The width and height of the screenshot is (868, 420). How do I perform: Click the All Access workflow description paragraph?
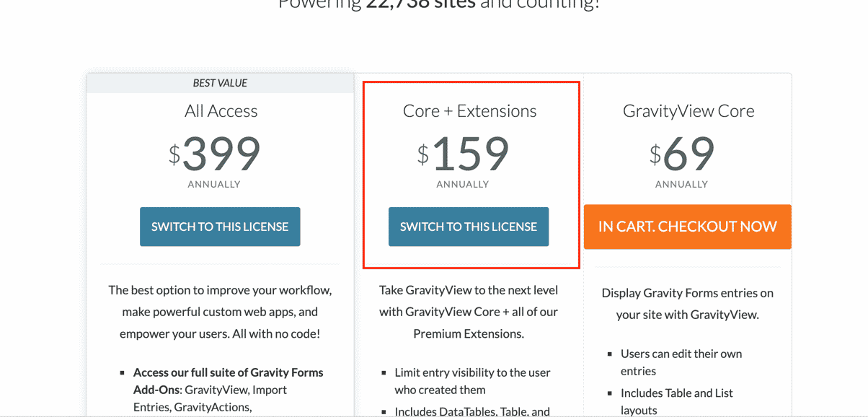[x=220, y=312]
